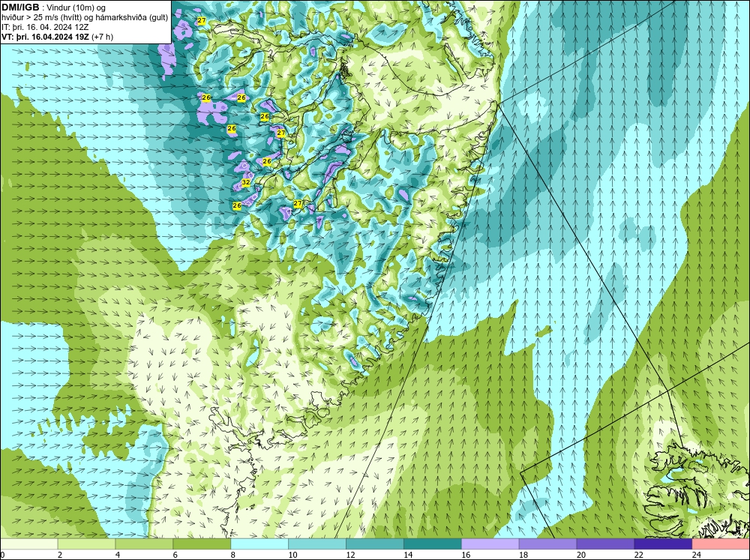Image resolution: width=750 pixels, height=560 pixels.
Task: Click the '4' value on the colour scale
Action: (118, 555)
